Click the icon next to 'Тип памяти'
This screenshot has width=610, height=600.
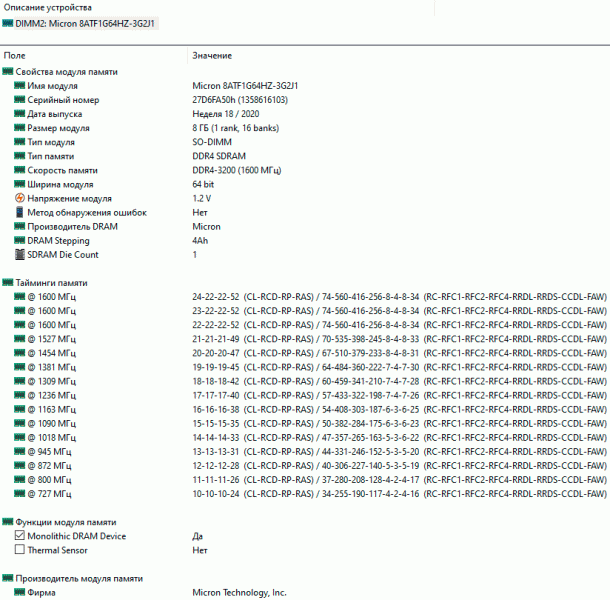point(19,156)
